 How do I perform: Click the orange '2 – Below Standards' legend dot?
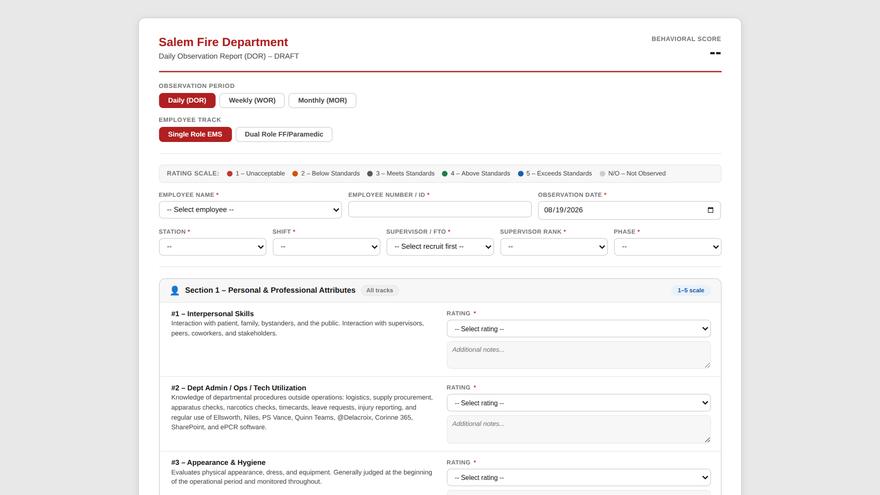tap(295, 174)
